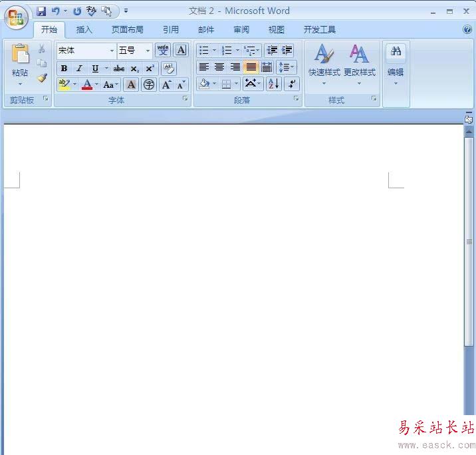Click the vertical scrollbar thumb

point(469,241)
